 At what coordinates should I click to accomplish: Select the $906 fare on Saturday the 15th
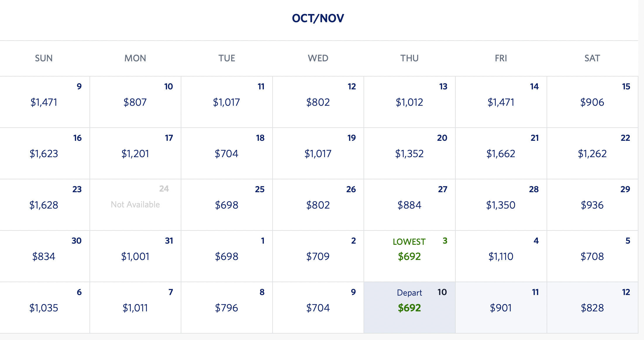(592, 102)
